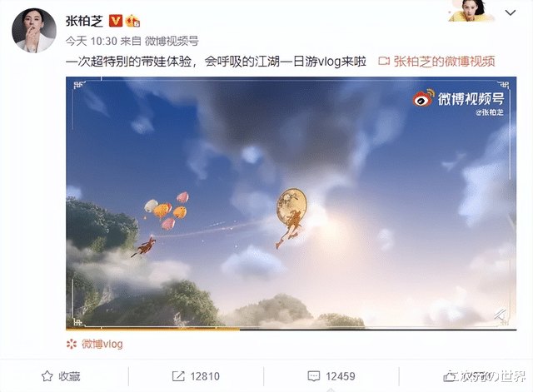
Task: Click the video camera icon before 张柏芝的微博视频
Action: (384, 62)
